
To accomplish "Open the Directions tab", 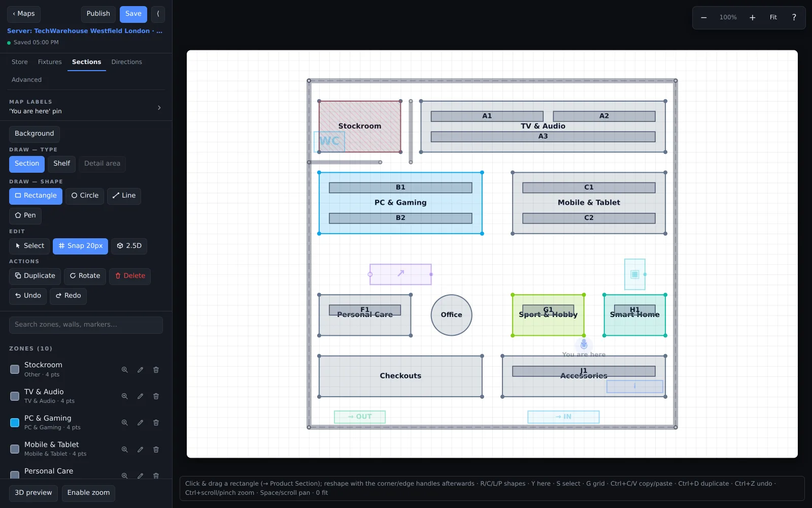I will point(127,62).
